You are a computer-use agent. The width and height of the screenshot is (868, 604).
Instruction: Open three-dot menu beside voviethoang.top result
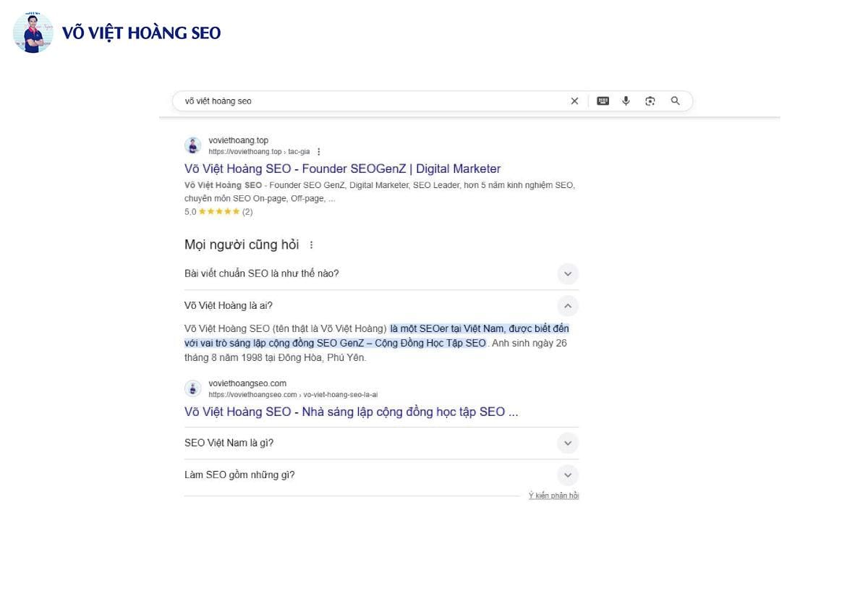point(319,152)
